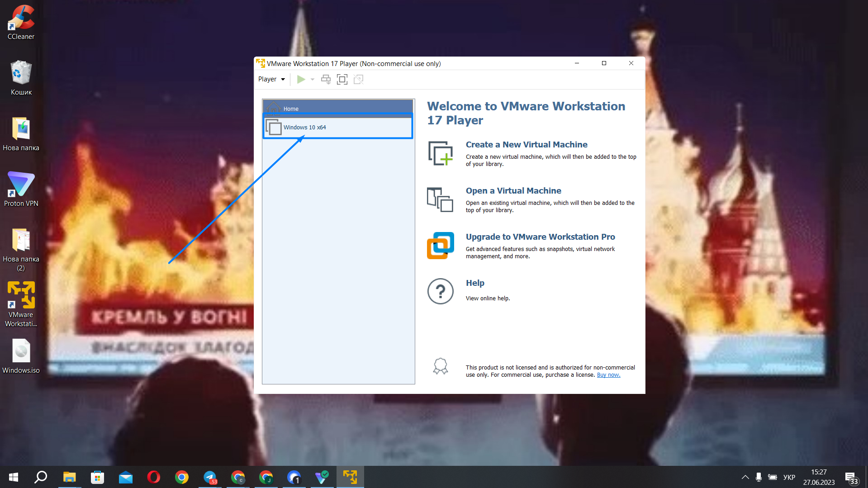The height and width of the screenshot is (488, 868).
Task: Open the first Google Chrome taskbar icon
Action: (181, 477)
